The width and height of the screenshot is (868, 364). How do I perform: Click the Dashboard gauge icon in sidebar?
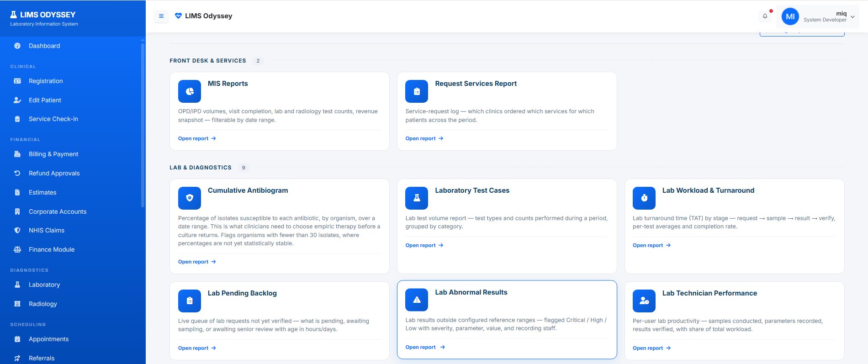(x=17, y=46)
